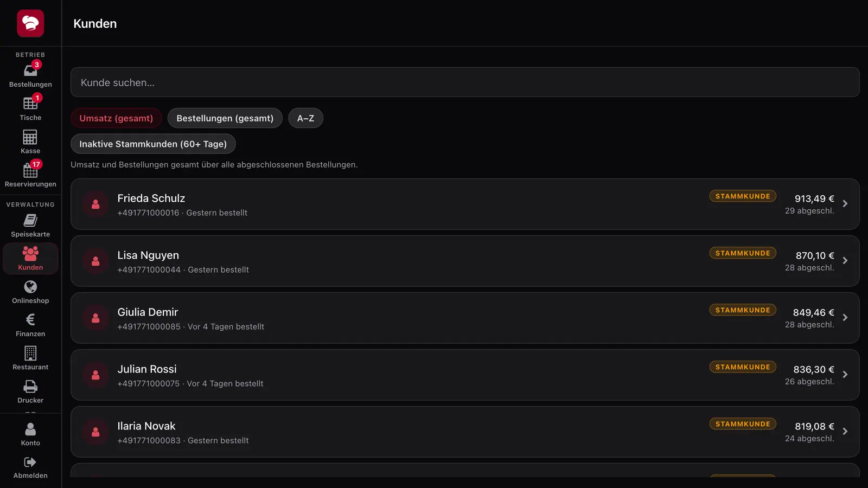Sort by Bestellungen (gesamt)
Viewport: 868px width, 488px height.
pyautogui.click(x=225, y=118)
